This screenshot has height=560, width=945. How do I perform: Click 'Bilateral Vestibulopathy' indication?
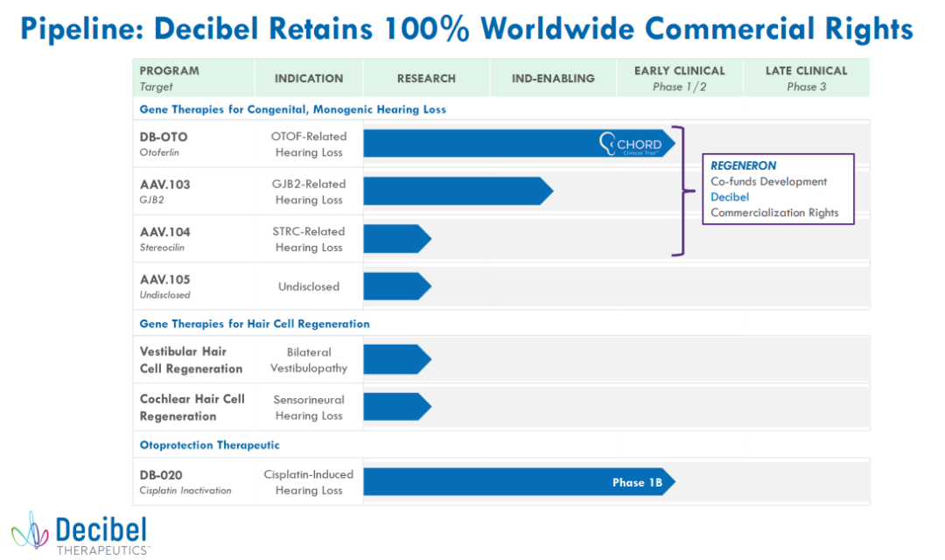pyautogui.click(x=309, y=360)
